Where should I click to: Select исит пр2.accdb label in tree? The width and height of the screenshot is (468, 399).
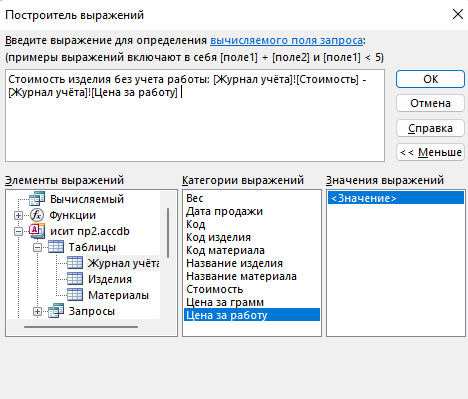click(90, 231)
